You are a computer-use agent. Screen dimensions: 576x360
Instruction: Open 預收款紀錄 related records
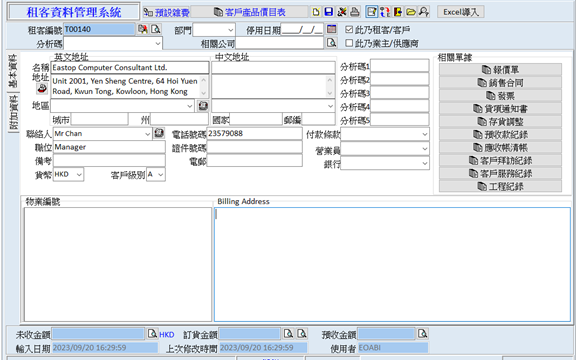pyautogui.click(x=500, y=134)
